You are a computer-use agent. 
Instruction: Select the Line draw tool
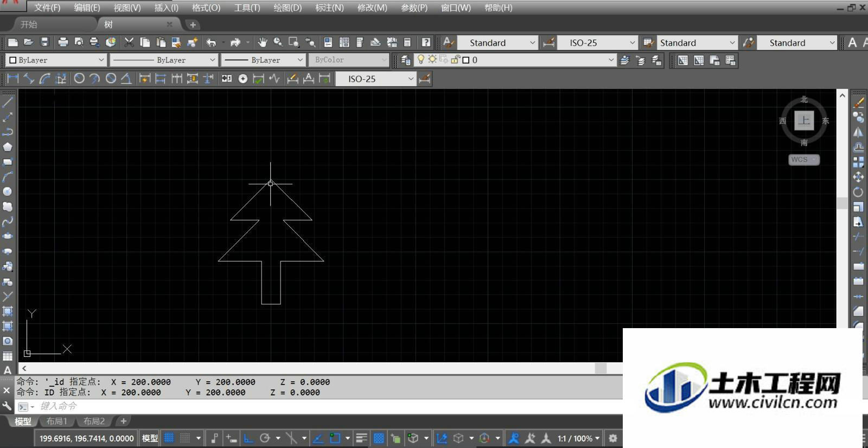coord(8,101)
